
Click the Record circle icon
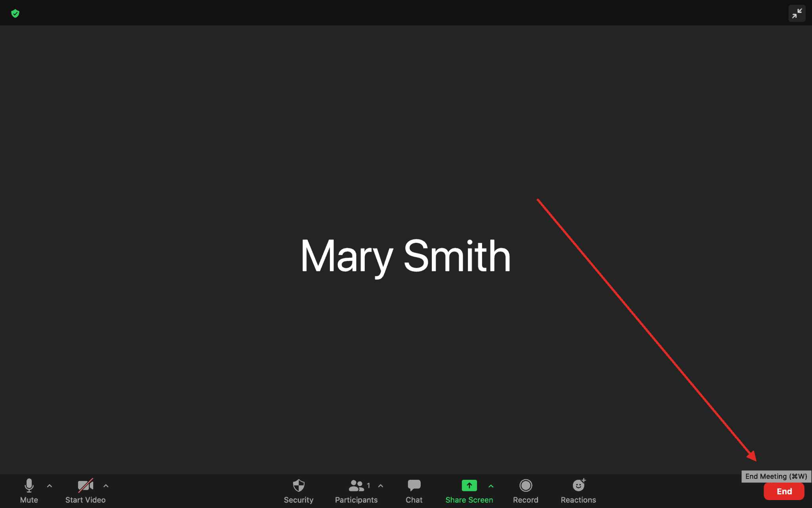point(526,485)
